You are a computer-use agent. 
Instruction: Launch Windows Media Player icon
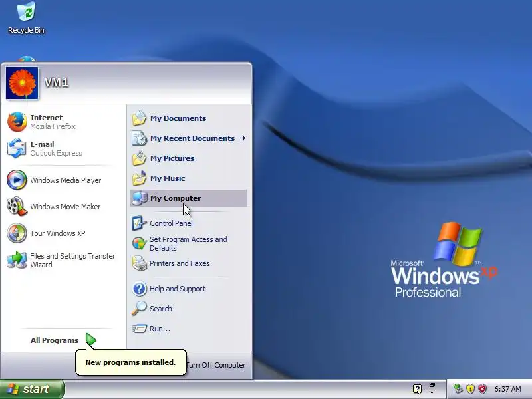[x=17, y=180]
